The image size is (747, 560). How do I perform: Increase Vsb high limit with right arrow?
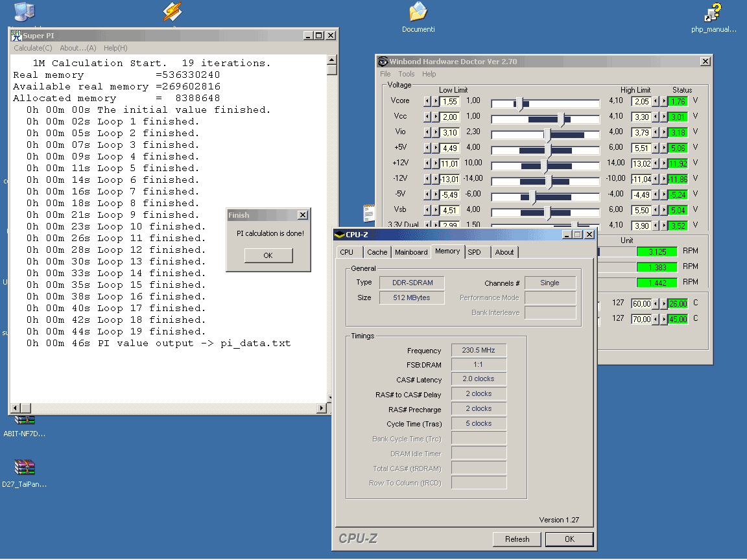pos(664,210)
